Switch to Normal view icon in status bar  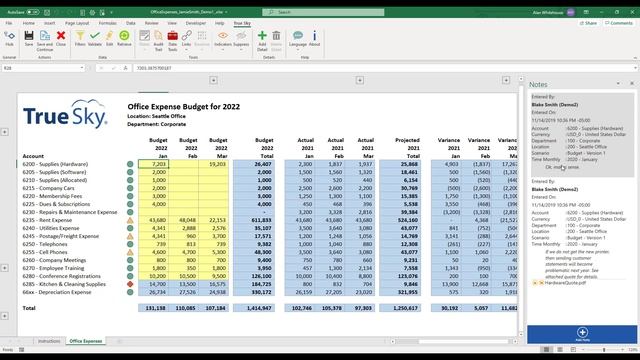click(x=546, y=350)
